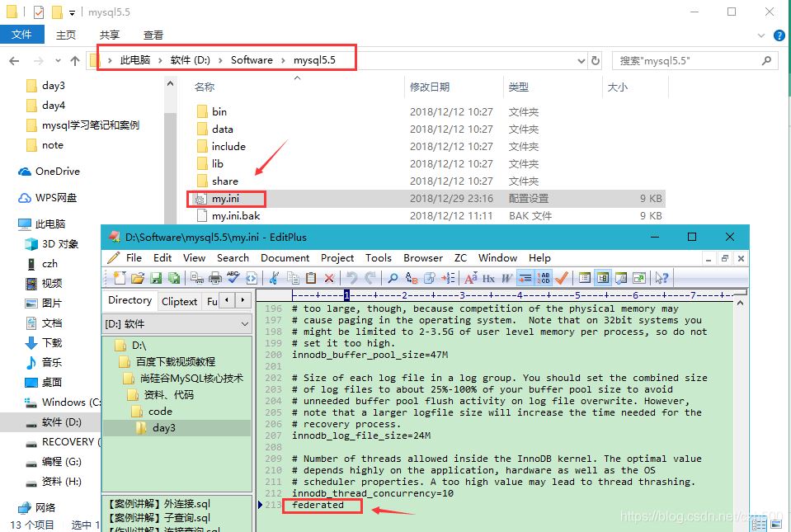Image resolution: width=791 pixels, height=532 pixels.
Task: Activate context-sensitive help tool
Action: pos(660,278)
